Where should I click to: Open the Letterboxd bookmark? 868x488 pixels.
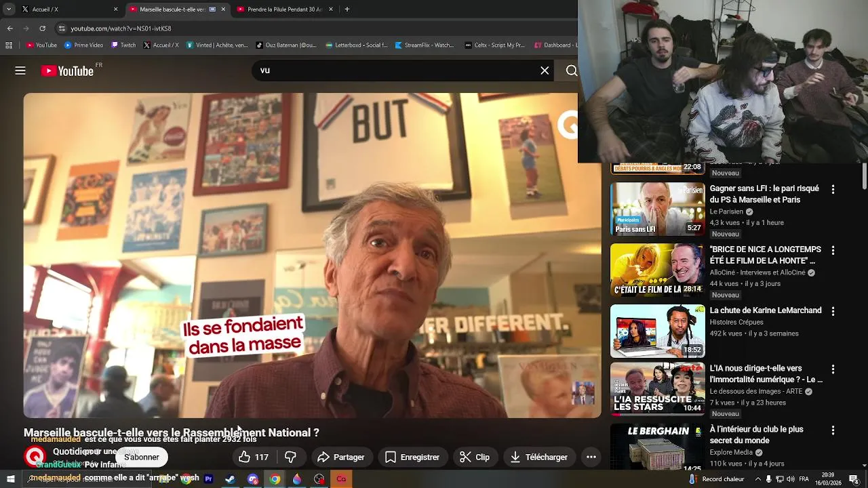[x=356, y=45]
